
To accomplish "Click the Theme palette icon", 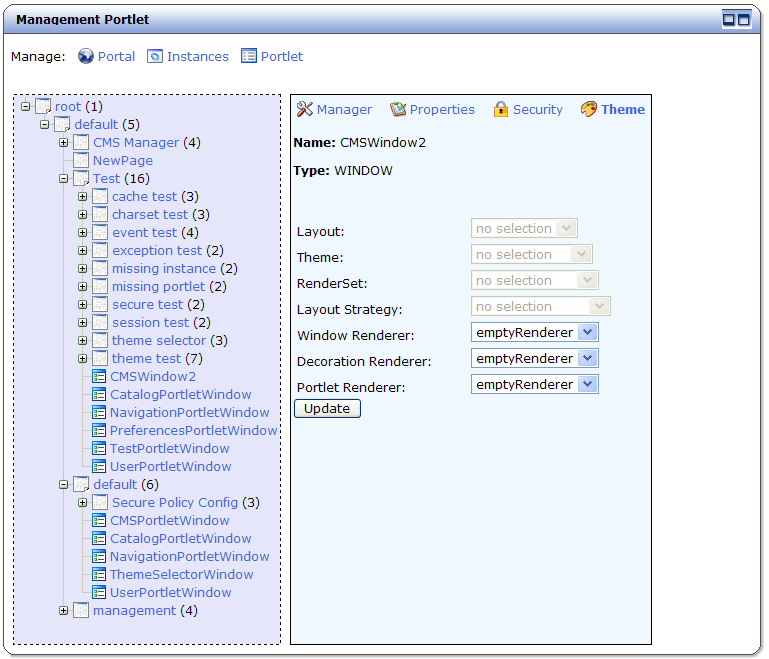I will point(589,110).
